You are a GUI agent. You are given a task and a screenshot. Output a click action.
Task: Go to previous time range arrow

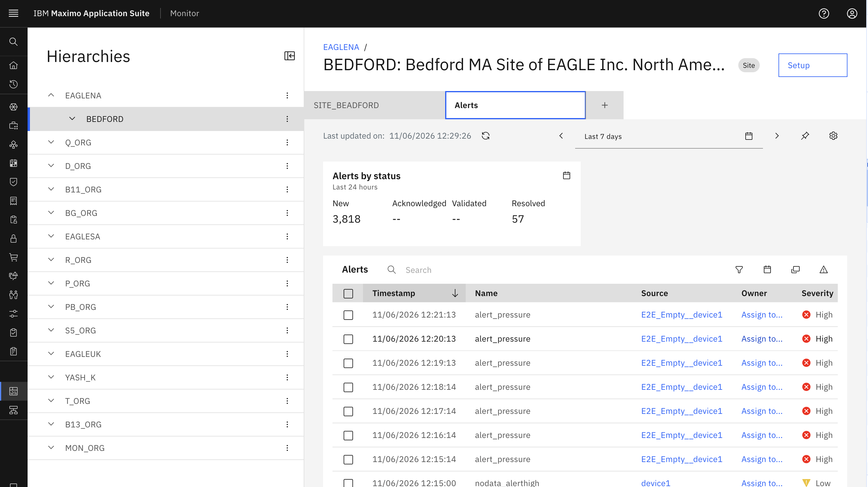(561, 136)
